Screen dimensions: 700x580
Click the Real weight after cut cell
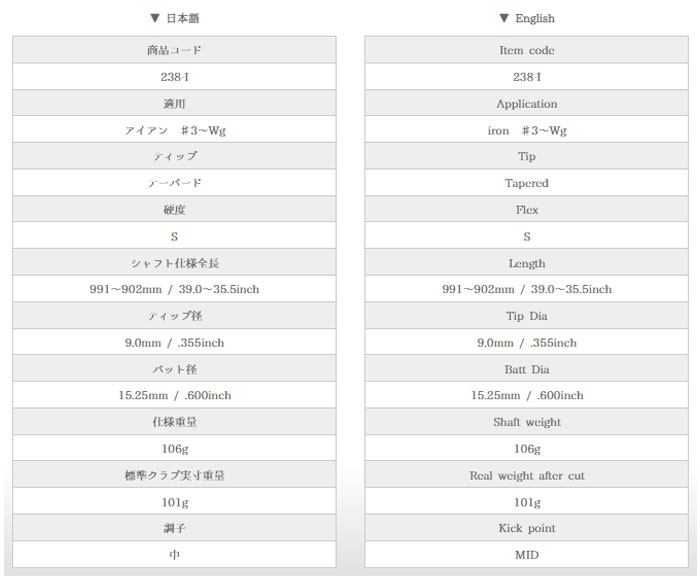click(x=526, y=475)
